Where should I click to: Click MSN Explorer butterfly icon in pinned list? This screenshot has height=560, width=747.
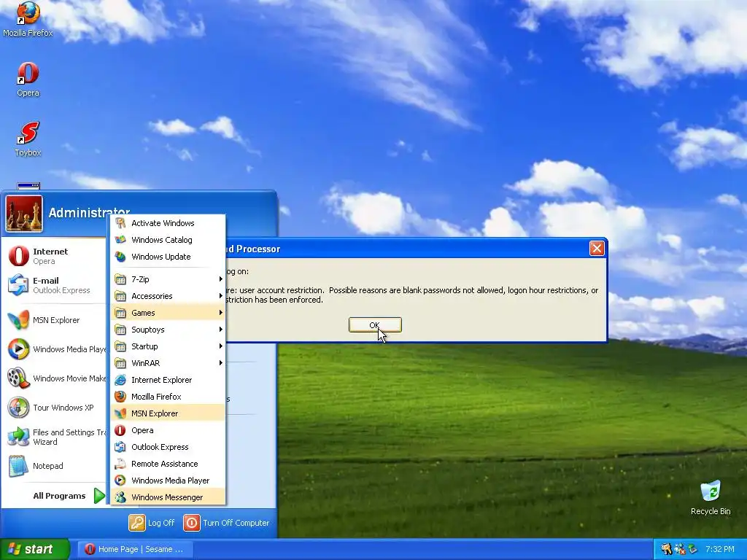click(18, 320)
